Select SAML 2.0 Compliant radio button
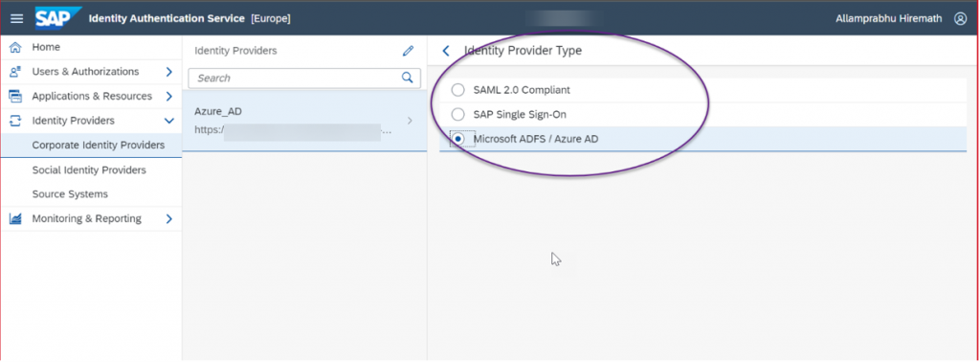This screenshot has height=362, width=980. click(458, 90)
